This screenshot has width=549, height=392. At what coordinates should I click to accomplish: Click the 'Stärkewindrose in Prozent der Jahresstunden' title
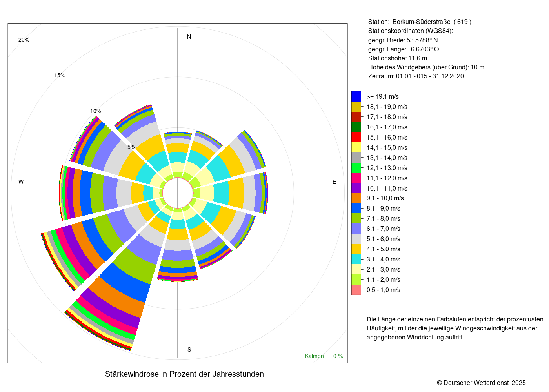[x=184, y=374]
